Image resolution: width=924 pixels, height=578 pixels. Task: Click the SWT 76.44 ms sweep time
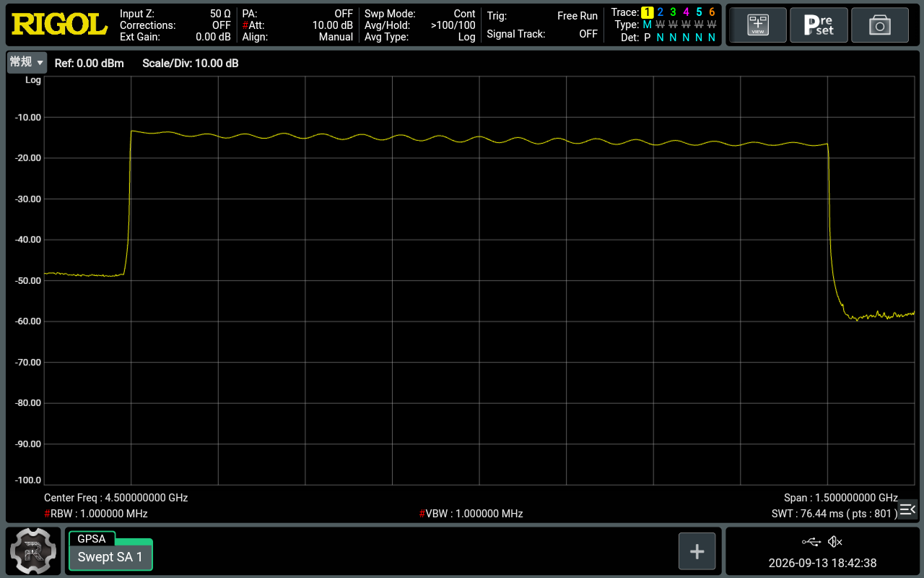[834, 514]
